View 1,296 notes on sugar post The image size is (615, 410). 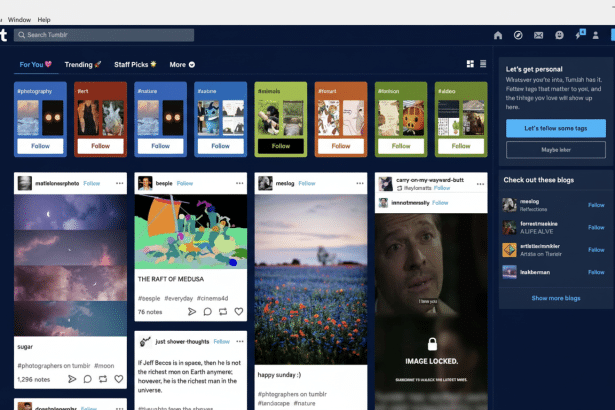34,379
